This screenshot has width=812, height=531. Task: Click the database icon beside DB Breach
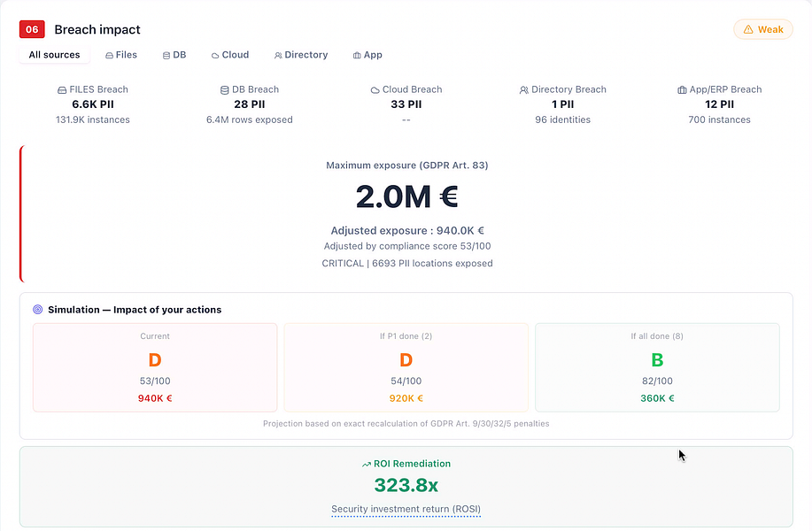pyautogui.click(x=225, y=90)
